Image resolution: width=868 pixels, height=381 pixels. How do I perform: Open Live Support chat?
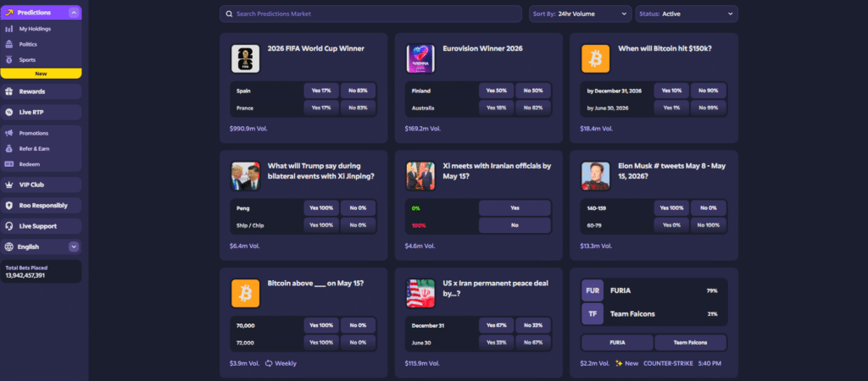[41, 226]
